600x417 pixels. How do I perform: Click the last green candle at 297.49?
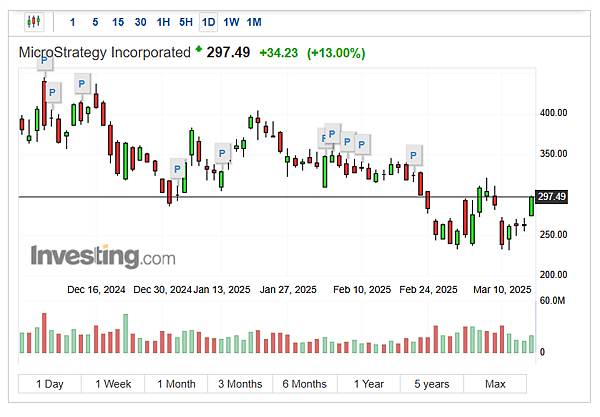tap(532, 206)
